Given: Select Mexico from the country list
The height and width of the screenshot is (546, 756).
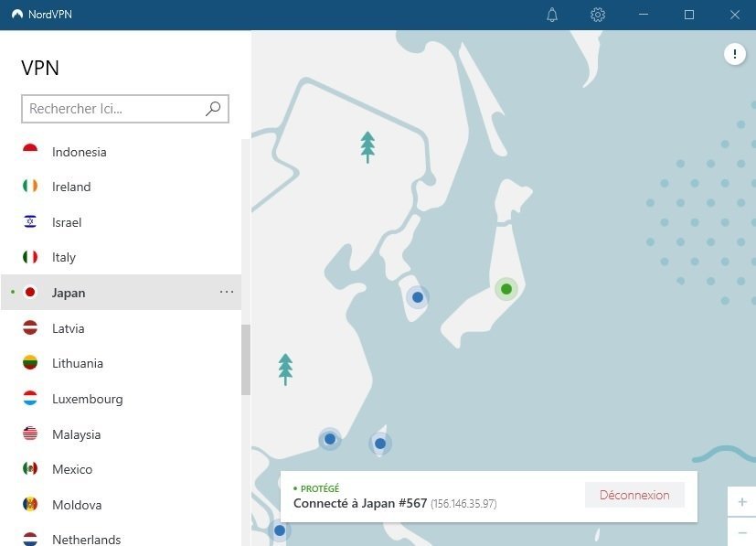Looking at the screenshot, I should point(121,469).
